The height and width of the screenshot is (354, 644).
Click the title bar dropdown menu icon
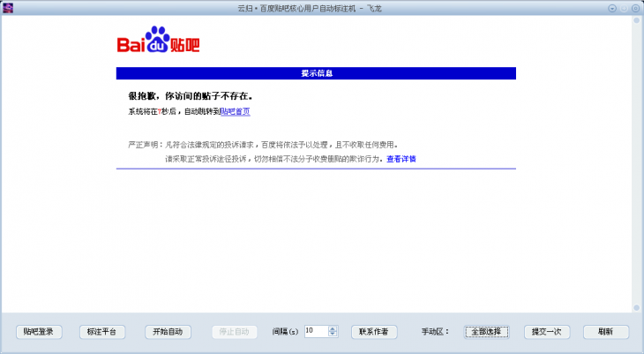[x=612, y=8]
